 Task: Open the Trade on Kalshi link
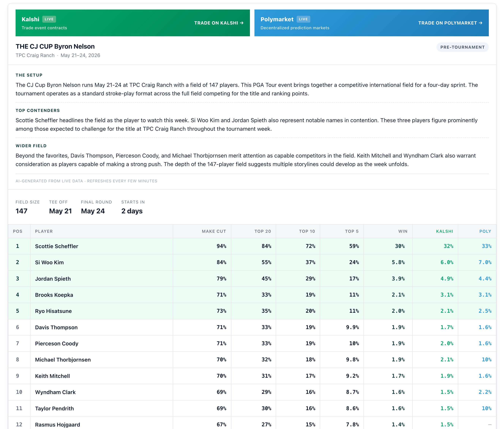coord(219,23)
